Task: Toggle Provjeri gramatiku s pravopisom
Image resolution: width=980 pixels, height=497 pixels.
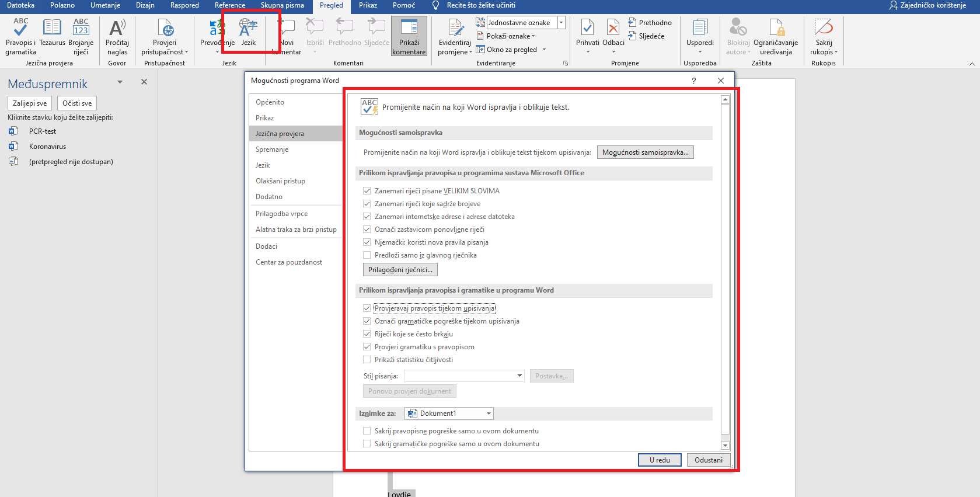Action: 367,347
